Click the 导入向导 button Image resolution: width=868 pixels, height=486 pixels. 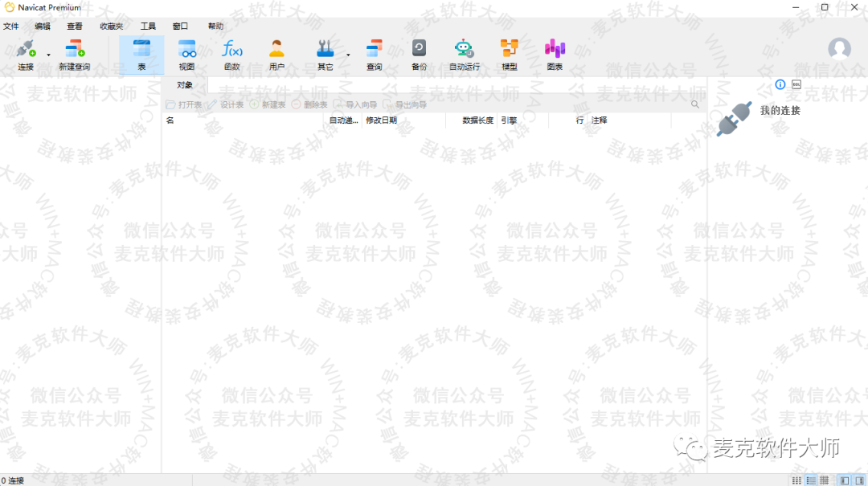pyautogui.click(x=355, y=104)
